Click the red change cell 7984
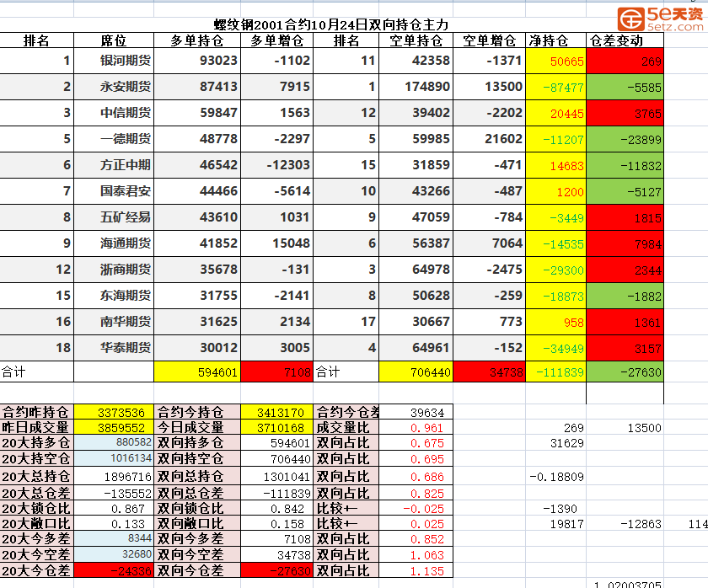This screenshot has height=588, width=708. 625,243
